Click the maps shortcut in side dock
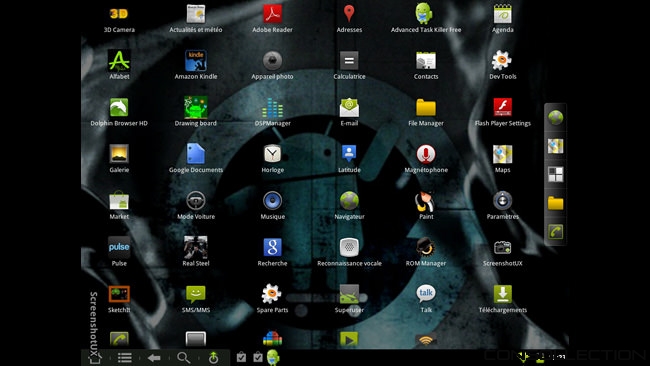 555,146
